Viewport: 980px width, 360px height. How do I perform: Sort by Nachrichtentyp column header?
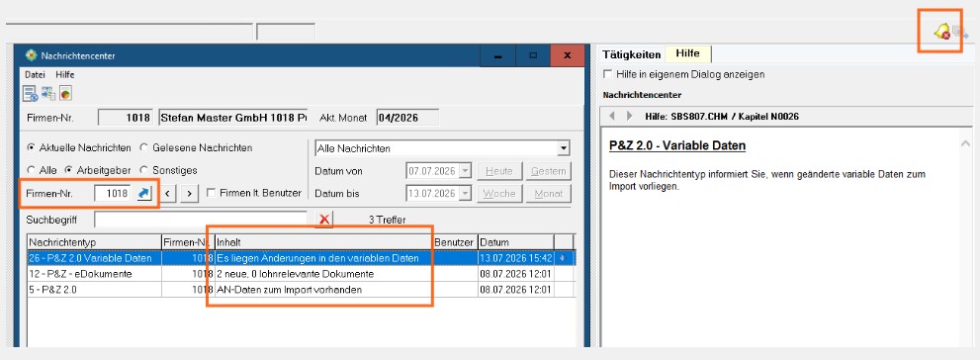point(94,242)
